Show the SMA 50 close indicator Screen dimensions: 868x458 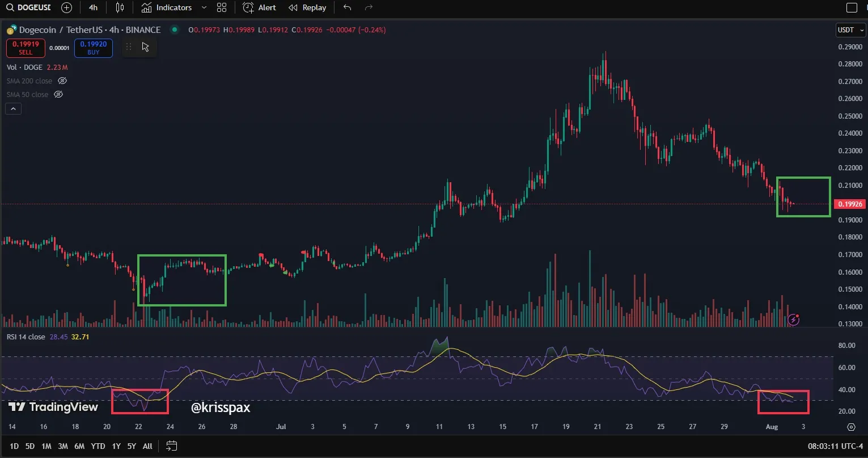[58, 95]
